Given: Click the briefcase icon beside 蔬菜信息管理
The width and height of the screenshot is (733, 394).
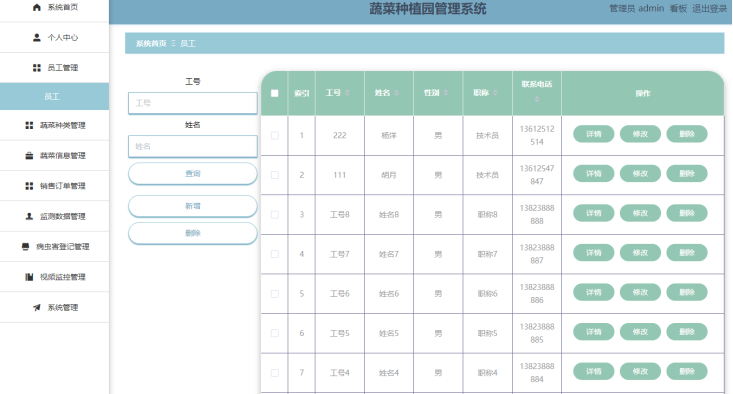Looking at the screenshot, I should (29, 156).
